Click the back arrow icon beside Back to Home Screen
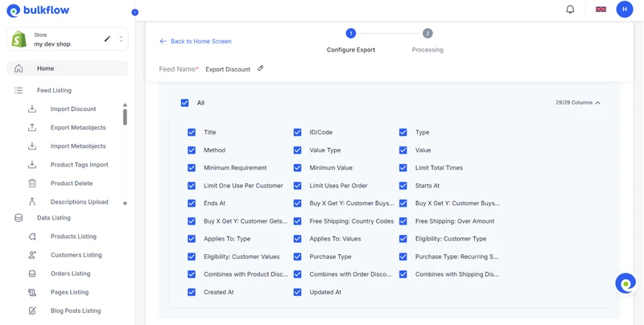The image size is (644, 325). (163, 41)
